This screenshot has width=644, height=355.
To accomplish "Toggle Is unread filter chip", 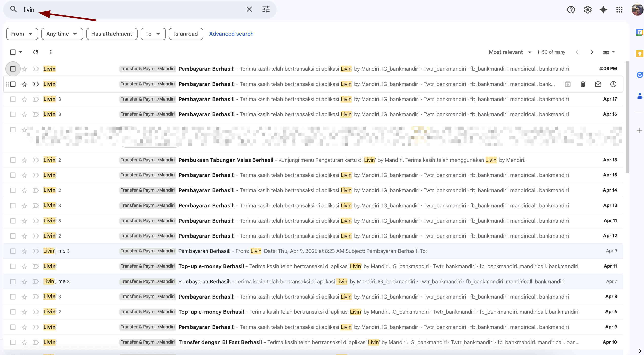I will [x=186, y=34].
